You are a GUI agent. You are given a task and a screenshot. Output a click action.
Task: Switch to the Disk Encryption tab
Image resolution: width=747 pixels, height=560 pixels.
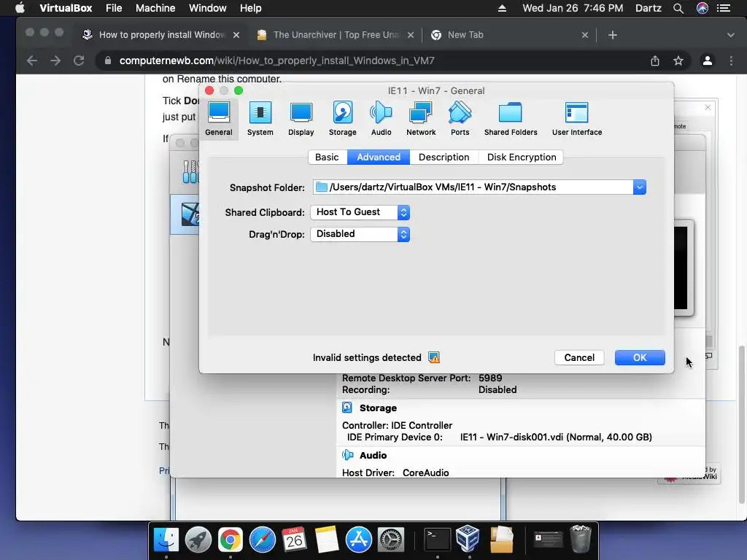tap(522, 157)
